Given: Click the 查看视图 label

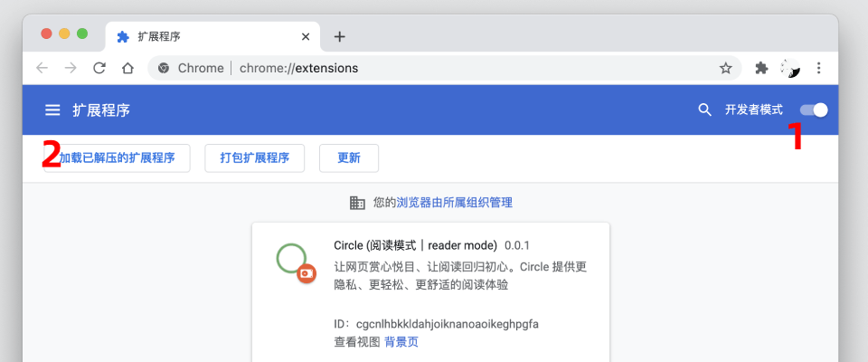Looking at the screenshot, I should (x=356, y=342).
